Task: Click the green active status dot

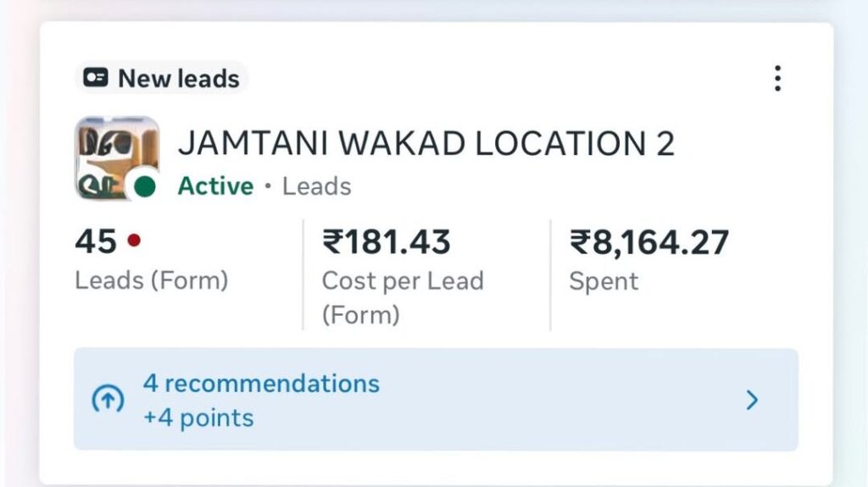Action: (x=145, y=186)
